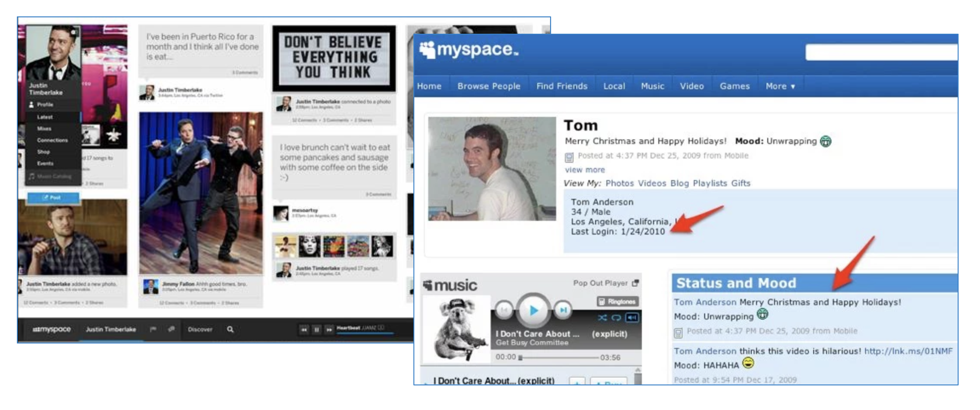Open the Jimmy Fallon dancing photo
Viewport: 980px width, 410px height.
[x=201, y=193]
